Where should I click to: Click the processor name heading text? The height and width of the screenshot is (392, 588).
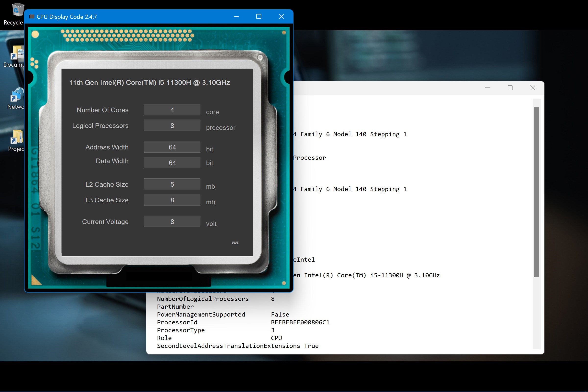[149, 83]
